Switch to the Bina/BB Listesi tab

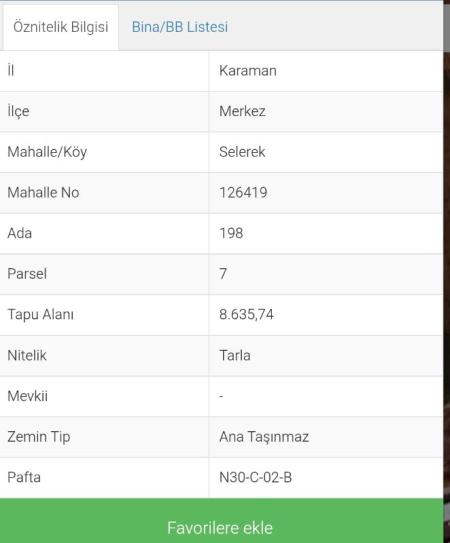point(180,27)
